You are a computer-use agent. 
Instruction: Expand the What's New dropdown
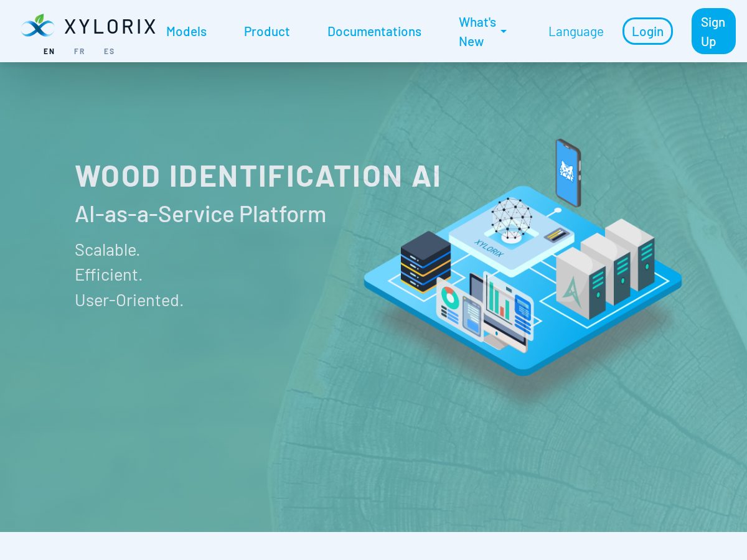(482, 32)
